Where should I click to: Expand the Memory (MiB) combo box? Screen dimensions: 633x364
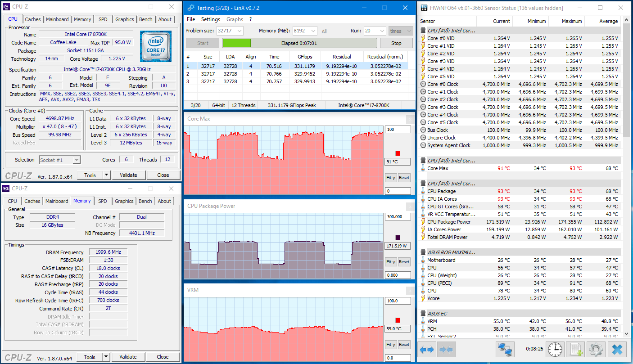(x=312, y=31)
